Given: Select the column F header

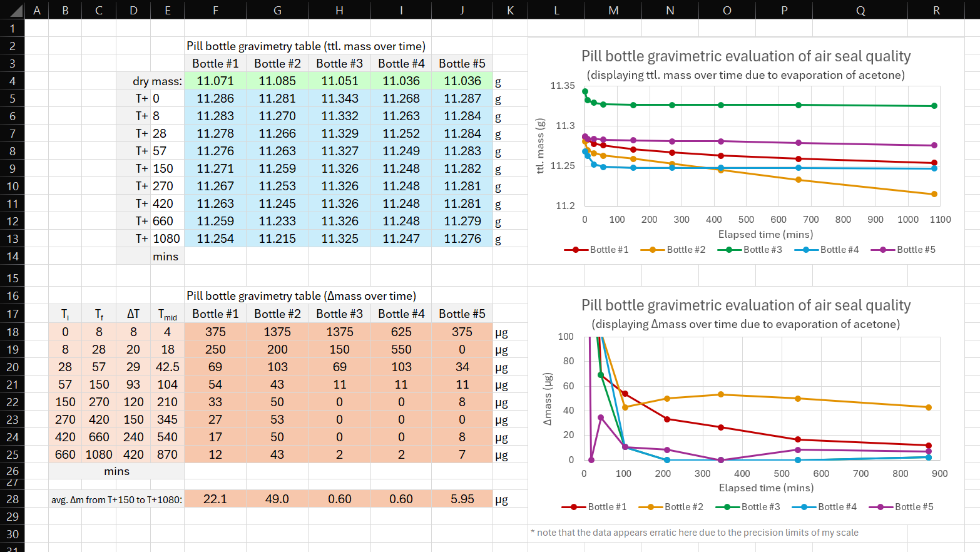Looking at the screenshot, I should tap(215, 11).
